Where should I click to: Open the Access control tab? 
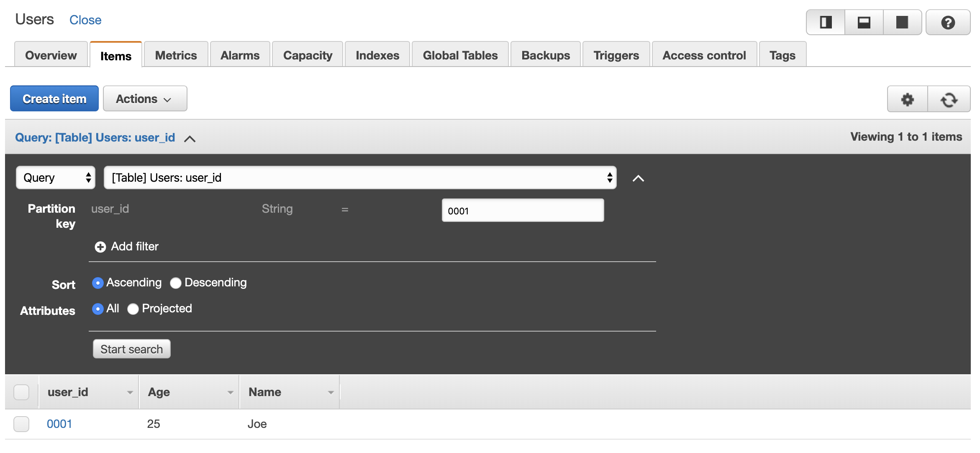click(704, 55)
